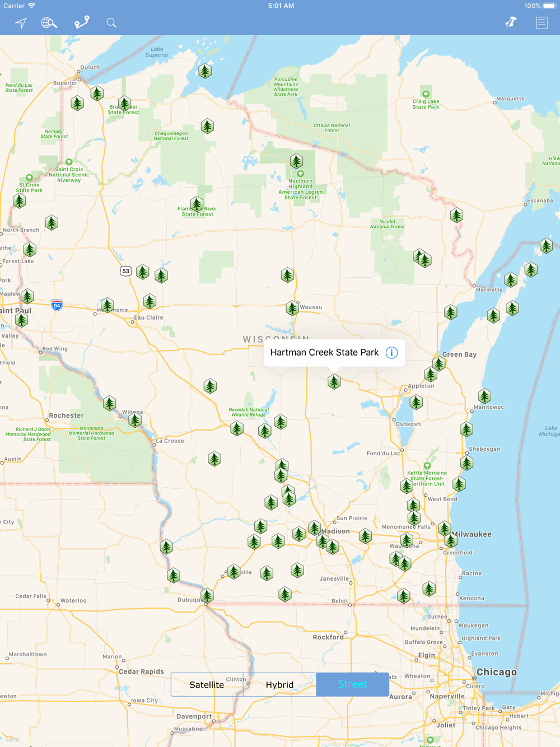Select the island park pin in Lake Superior
This screenshot has width=560, height=747.
click(x=205, y=71)
